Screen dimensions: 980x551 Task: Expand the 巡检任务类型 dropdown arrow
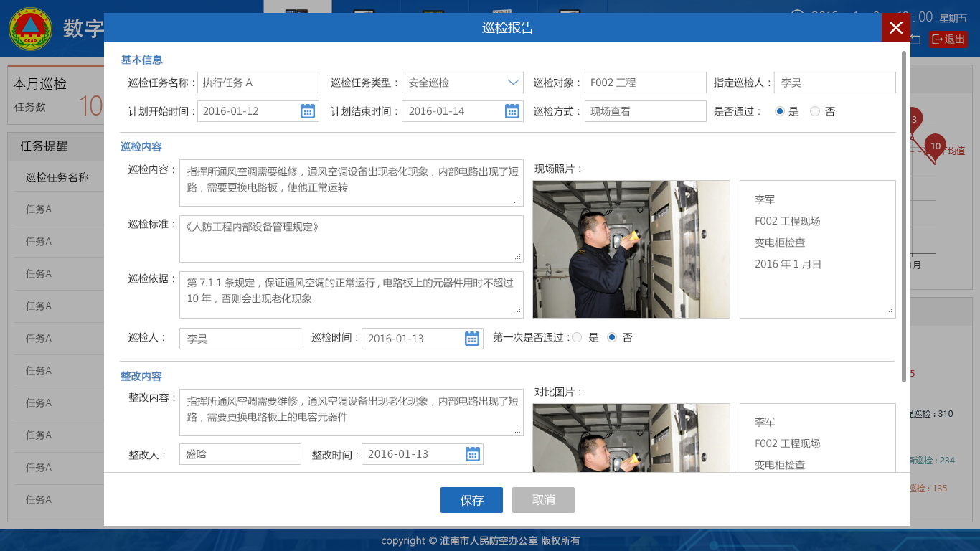(514, 83)
